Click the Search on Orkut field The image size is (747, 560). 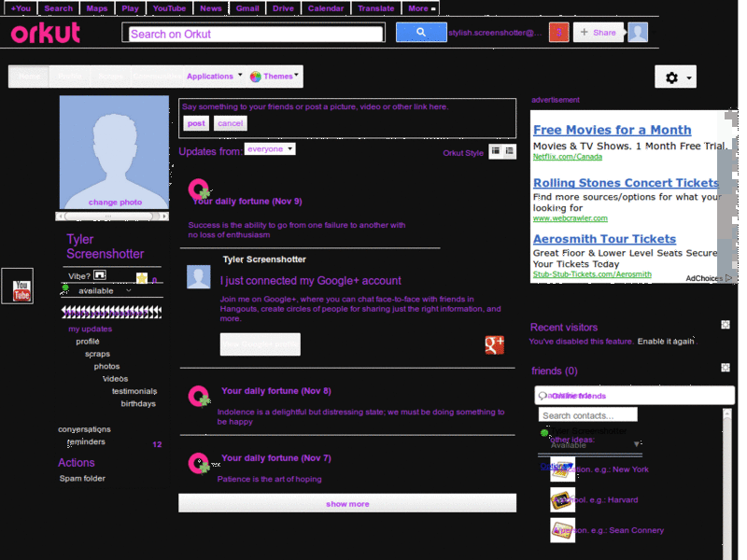pos(255,34)
